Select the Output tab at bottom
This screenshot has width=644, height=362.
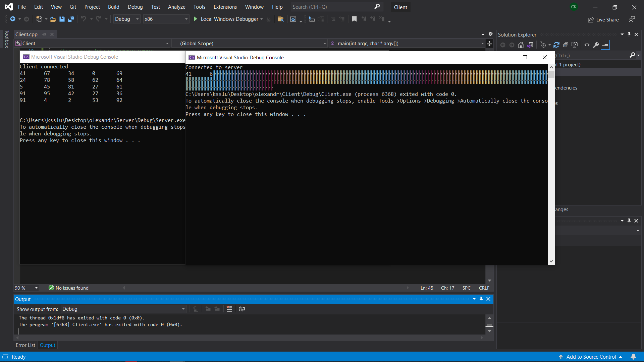(x=48, y=345)
